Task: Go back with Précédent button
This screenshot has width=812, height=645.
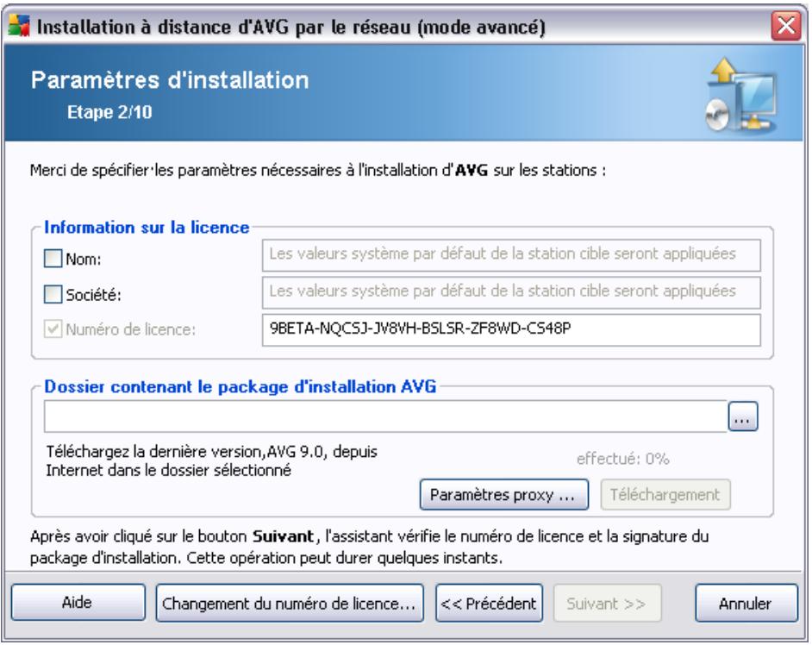Action: [x=490, y=603]
